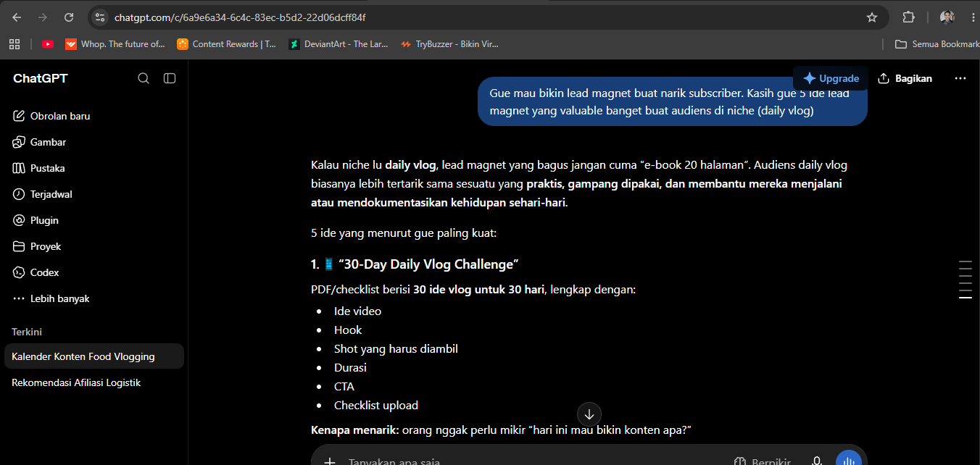The height and width of the screenshot is (465, 980).
Task: Open Plugin in the sidebar
Action: click(x=94, y=220)
